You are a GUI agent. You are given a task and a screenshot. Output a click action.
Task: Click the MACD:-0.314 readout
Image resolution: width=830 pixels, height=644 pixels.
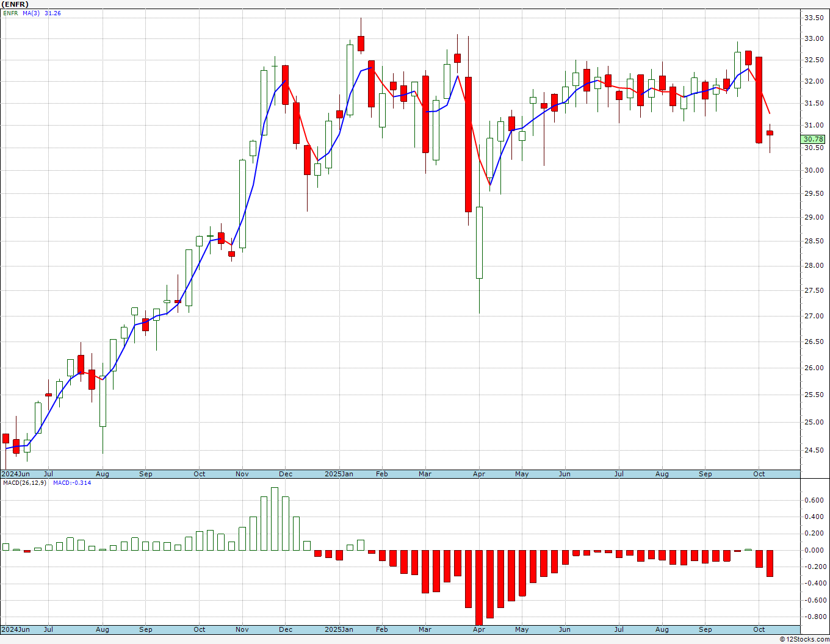tap(72, 483)
